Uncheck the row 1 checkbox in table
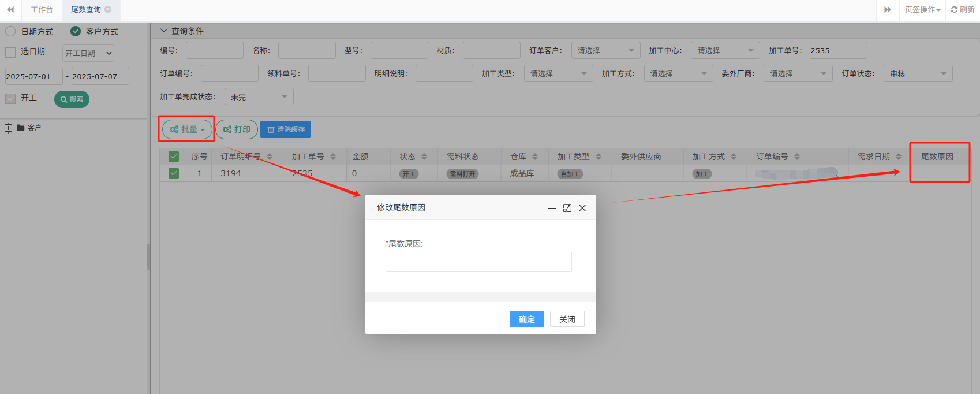980x394 pixels. click(174, 173)
